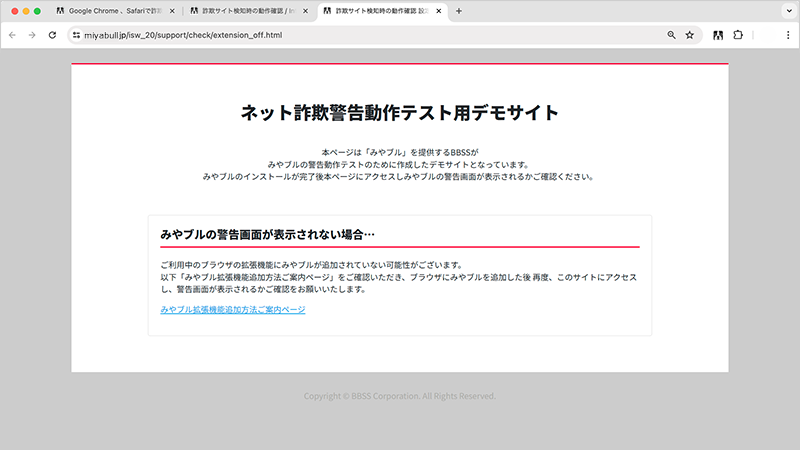Image resolution: width=800 pixels, height=450 pixels.
Task: Open Chrome's three-dot menu
Action: (x=787, y=34)
